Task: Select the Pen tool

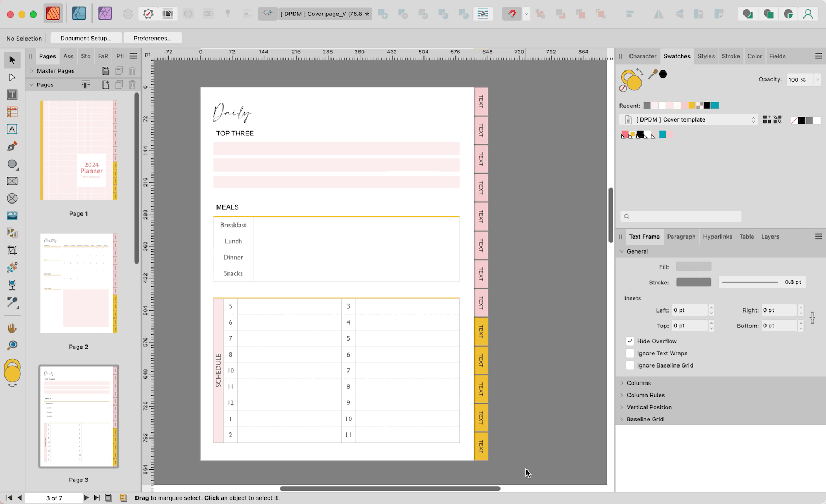Action: (12, 146)
